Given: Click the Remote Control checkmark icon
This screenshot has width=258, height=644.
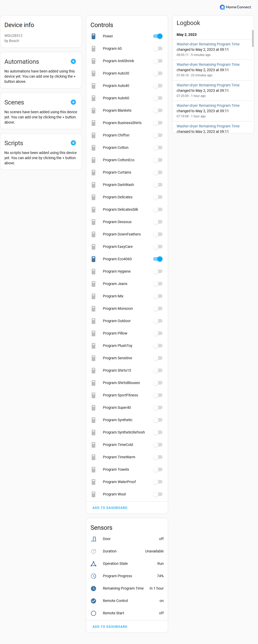Looking at the screenshot, I should point(93,601).
